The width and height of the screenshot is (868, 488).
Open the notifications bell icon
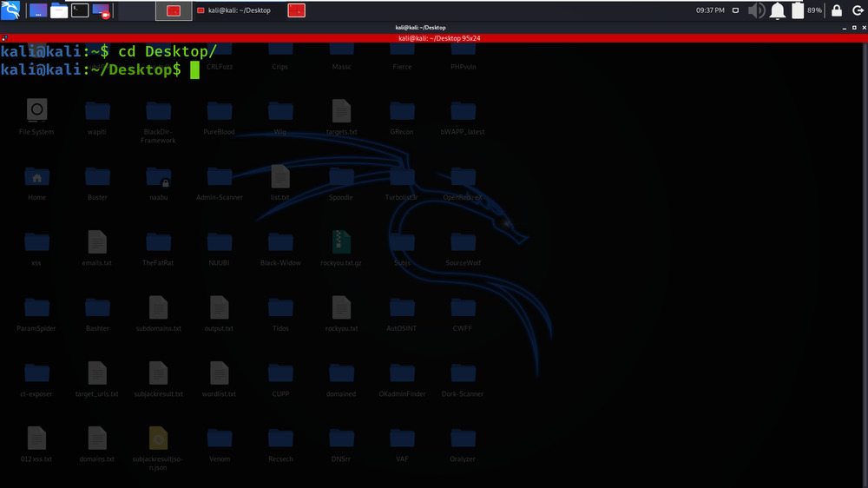click(x=777, y=10)
